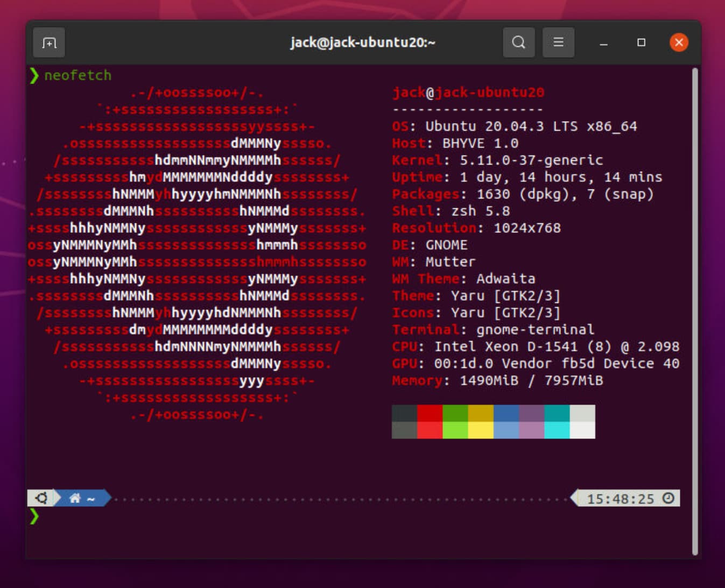
Task: Click the home directory prompt icon
Action: click(75, 498)
